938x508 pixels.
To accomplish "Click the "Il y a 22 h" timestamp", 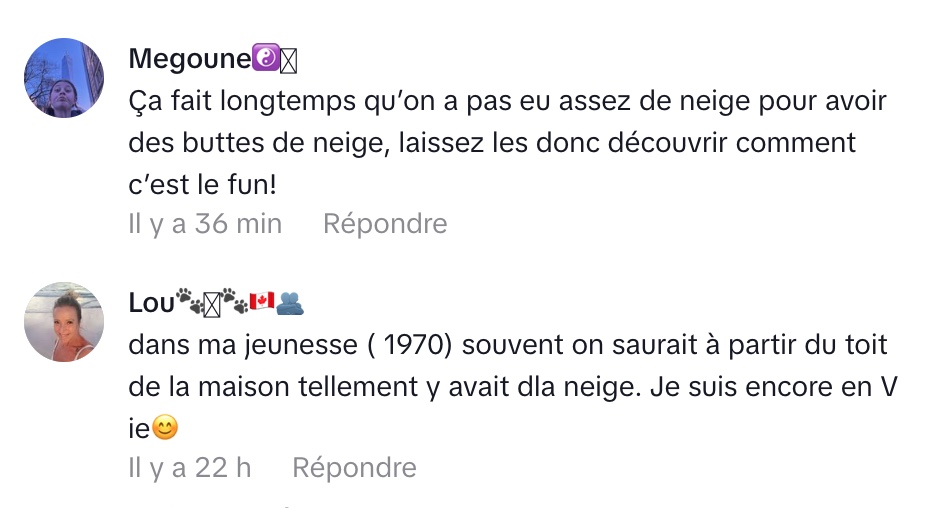I will (x=189, y=467).
